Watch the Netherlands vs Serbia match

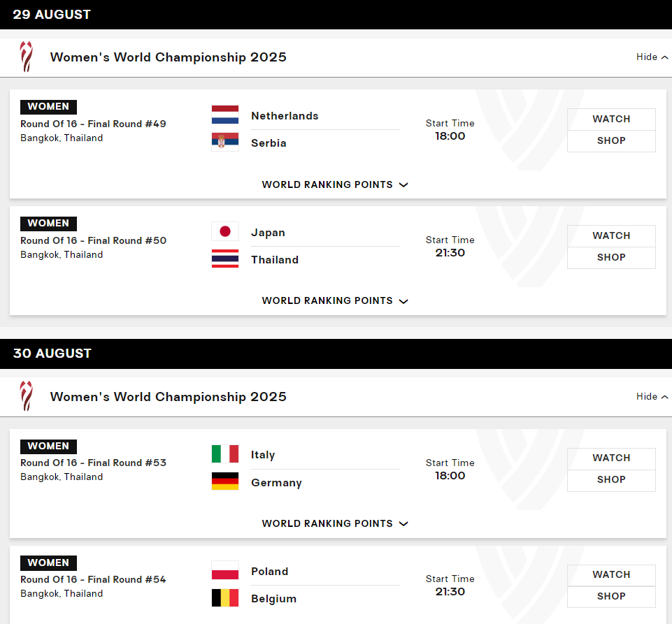(x=611, y=119)
